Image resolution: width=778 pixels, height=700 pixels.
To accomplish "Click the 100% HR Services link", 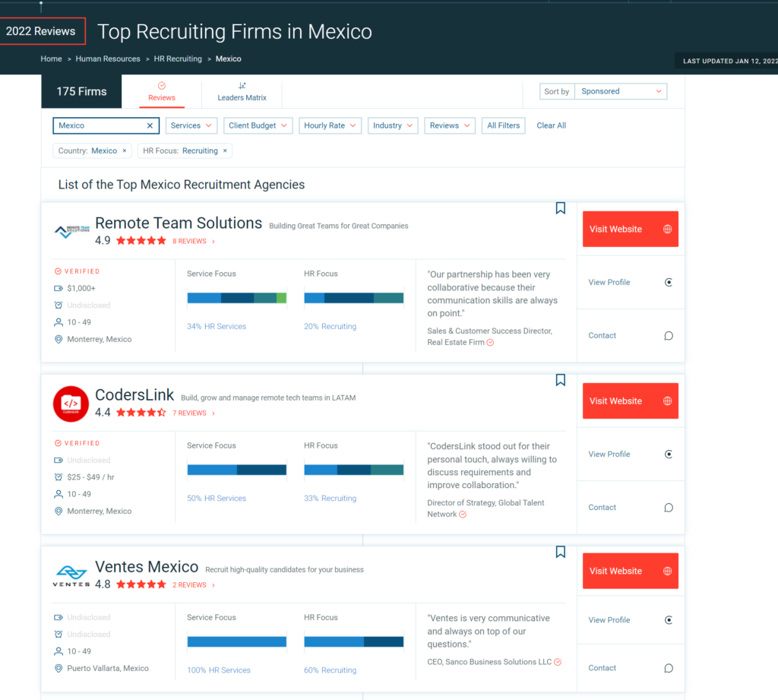I will coord(219,670).
